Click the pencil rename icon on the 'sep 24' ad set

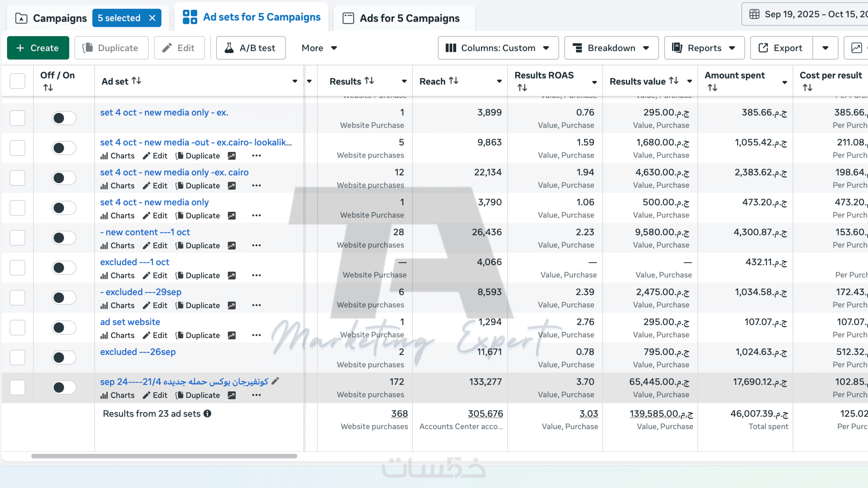click(x=275, y=381)
